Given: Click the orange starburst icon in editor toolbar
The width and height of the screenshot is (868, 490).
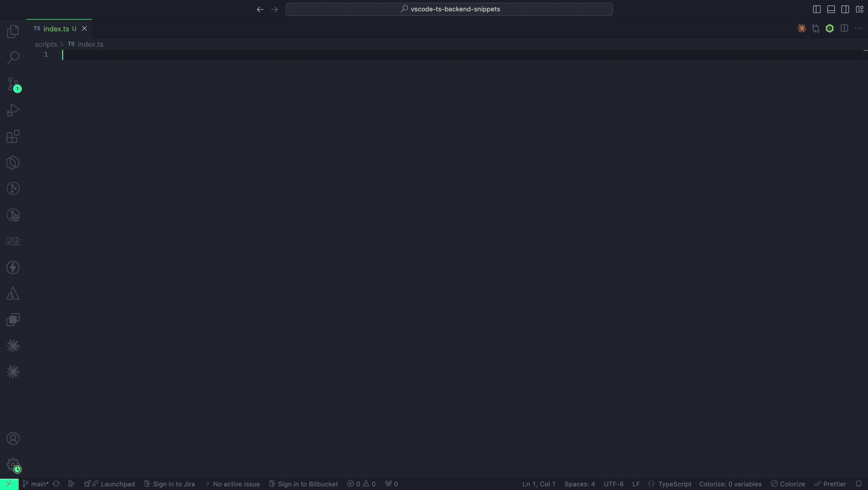Looking at the screenshot, I should coord(802,29).
